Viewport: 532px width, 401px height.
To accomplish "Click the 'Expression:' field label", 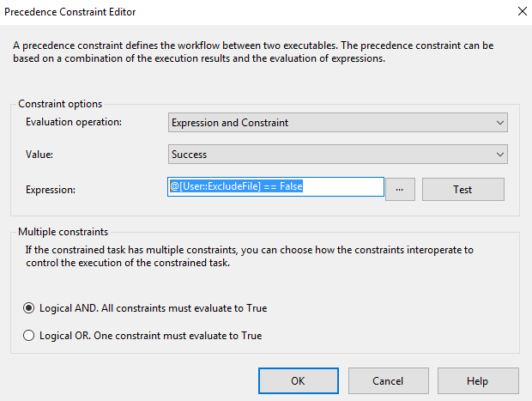I will (x=51, y=190).
